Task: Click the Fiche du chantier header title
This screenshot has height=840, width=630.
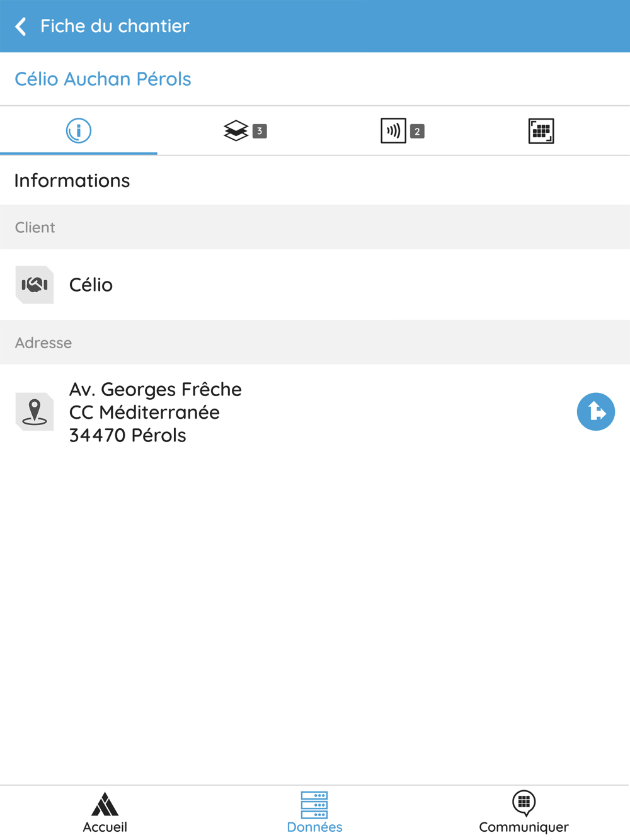Action: [115, 26]
